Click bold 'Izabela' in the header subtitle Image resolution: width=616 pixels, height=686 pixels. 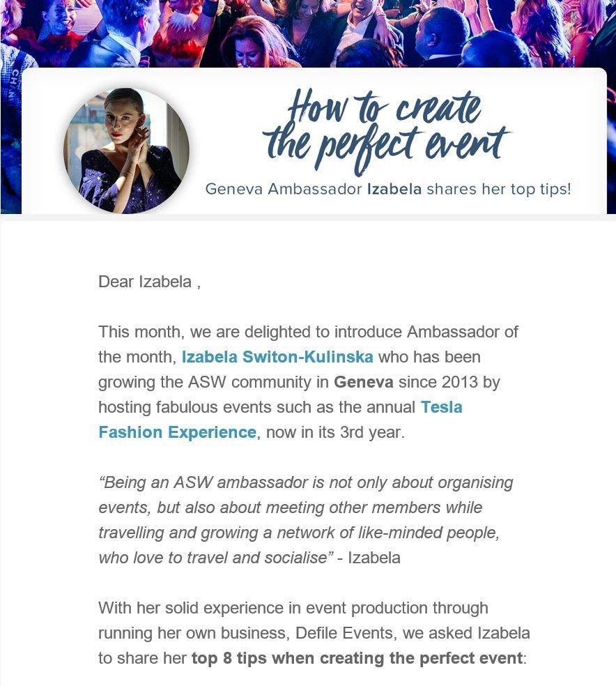394,189
